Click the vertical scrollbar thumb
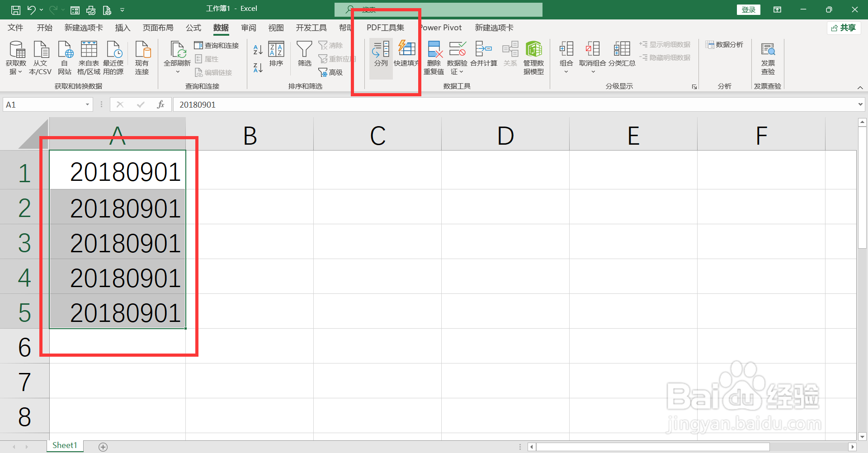Viewport: 868px width, 453px height. tap(862, 187)
